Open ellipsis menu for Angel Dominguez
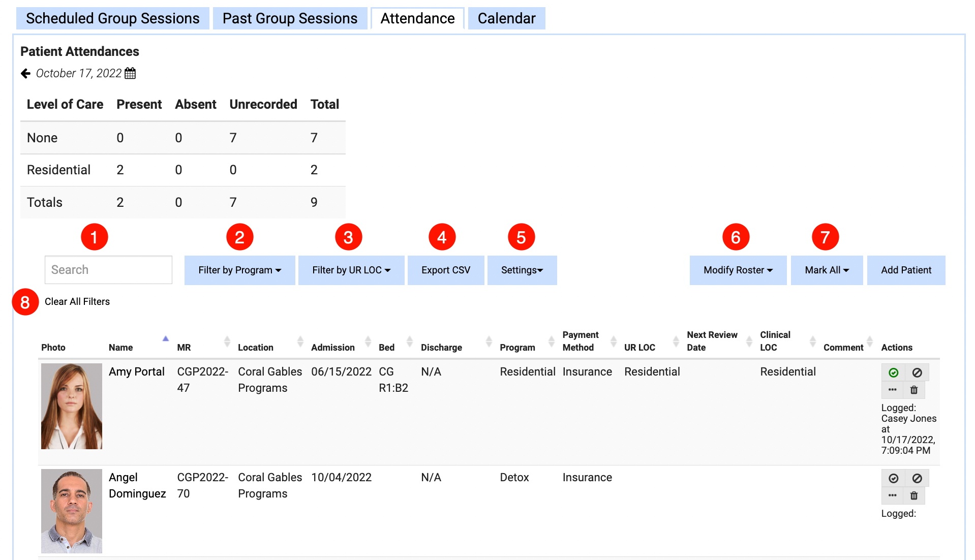Screen dimensions: 975x560 892,495
